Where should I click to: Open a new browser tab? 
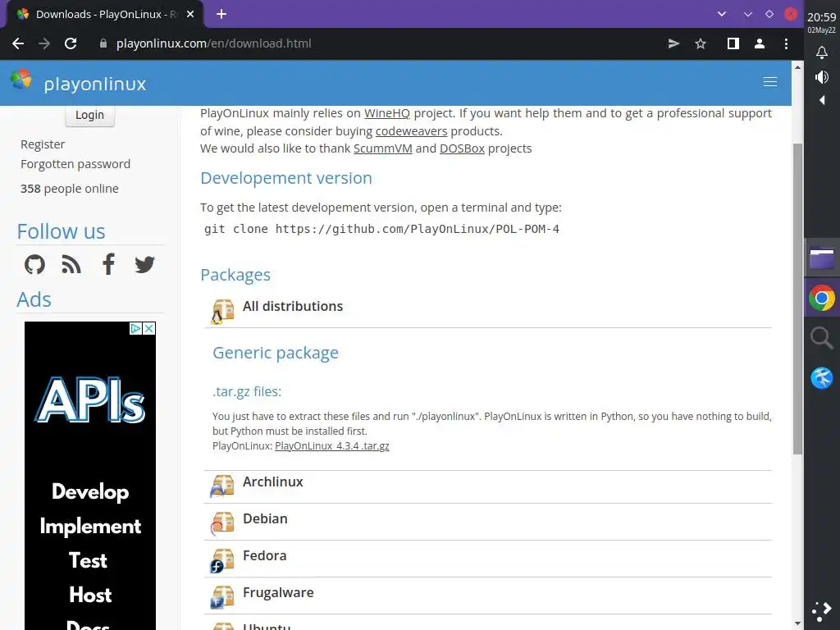click(x=221, y=14)
